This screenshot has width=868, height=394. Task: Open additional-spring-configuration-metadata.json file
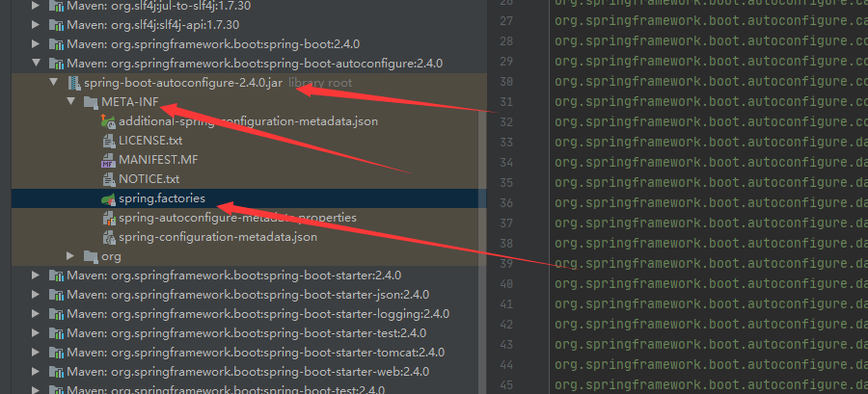click(249, 121)
